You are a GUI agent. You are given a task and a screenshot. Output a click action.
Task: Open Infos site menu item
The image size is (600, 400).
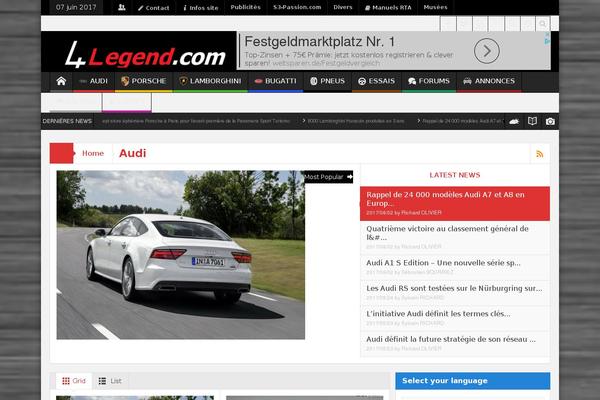pyautogui.click(x=201, y=8)
